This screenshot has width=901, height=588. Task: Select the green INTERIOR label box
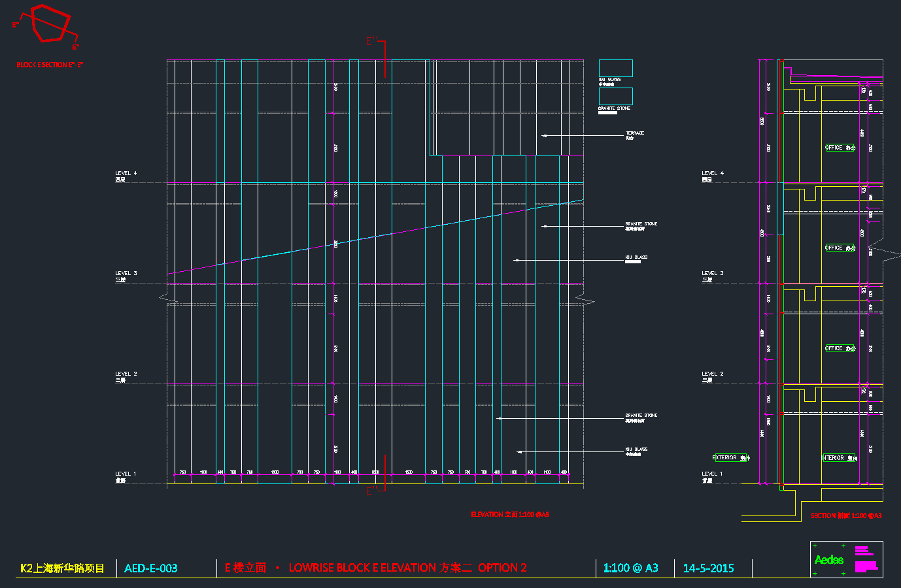[840, 458]
